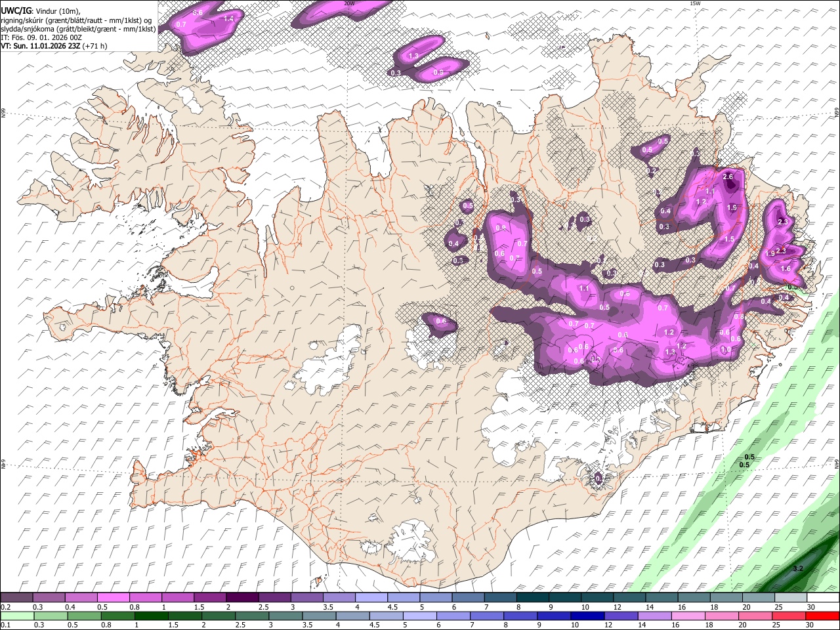This screenshot has width=840, height=630.
Task: Click snow legend swatch between 0.8 and 1
Action: tap(145, 598)
